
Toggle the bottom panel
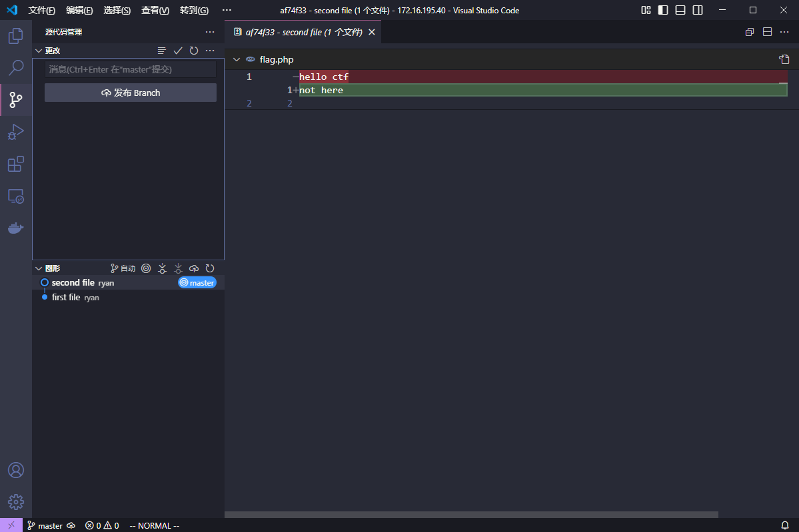[x=680, y=10]
